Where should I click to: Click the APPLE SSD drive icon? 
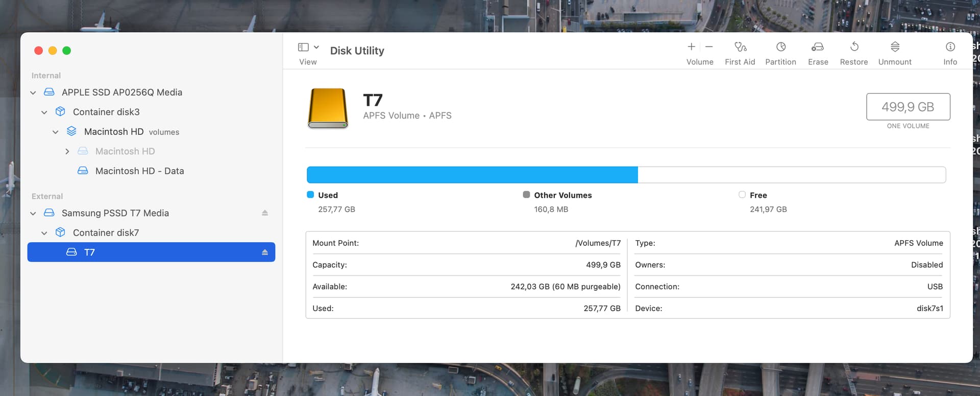tap(49, 92)
